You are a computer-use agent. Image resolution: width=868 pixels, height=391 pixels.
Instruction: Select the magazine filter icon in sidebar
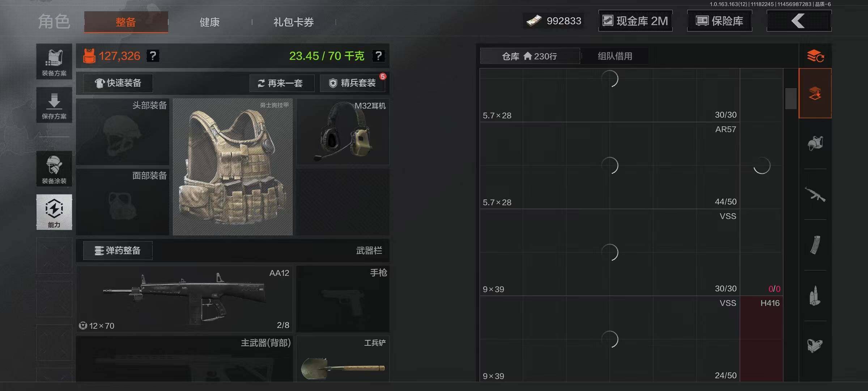[815, 245]
